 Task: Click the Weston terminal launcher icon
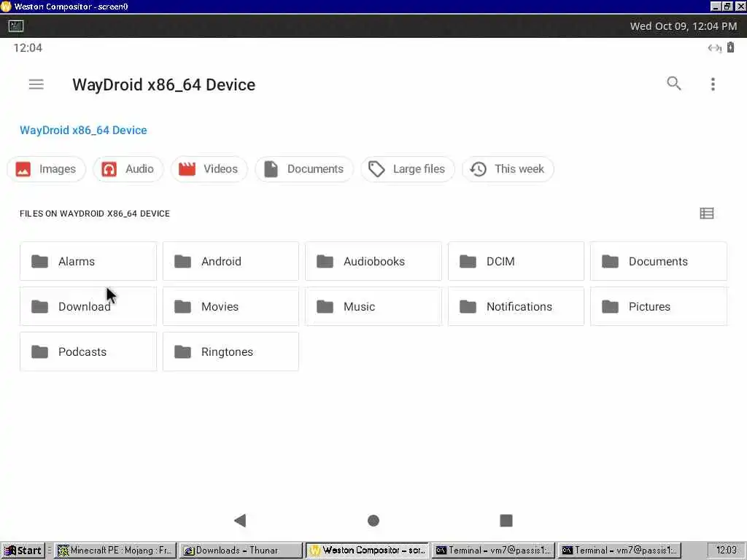(16, 26)
